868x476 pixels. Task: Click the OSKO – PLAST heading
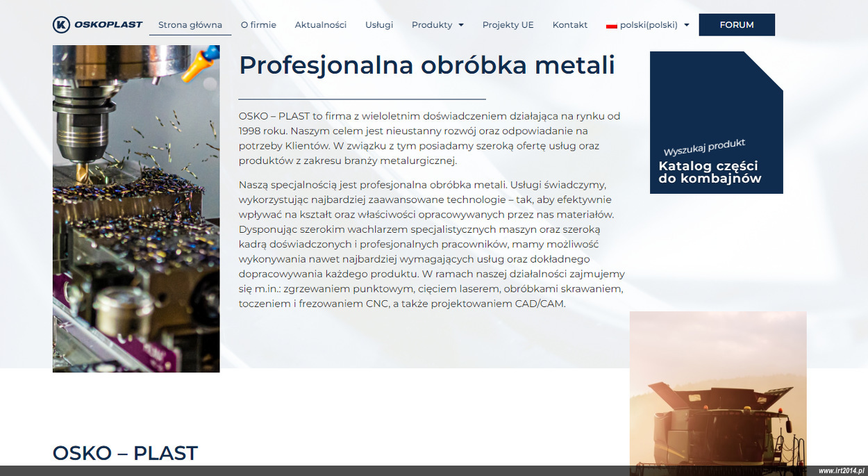[x=125, y=453]
